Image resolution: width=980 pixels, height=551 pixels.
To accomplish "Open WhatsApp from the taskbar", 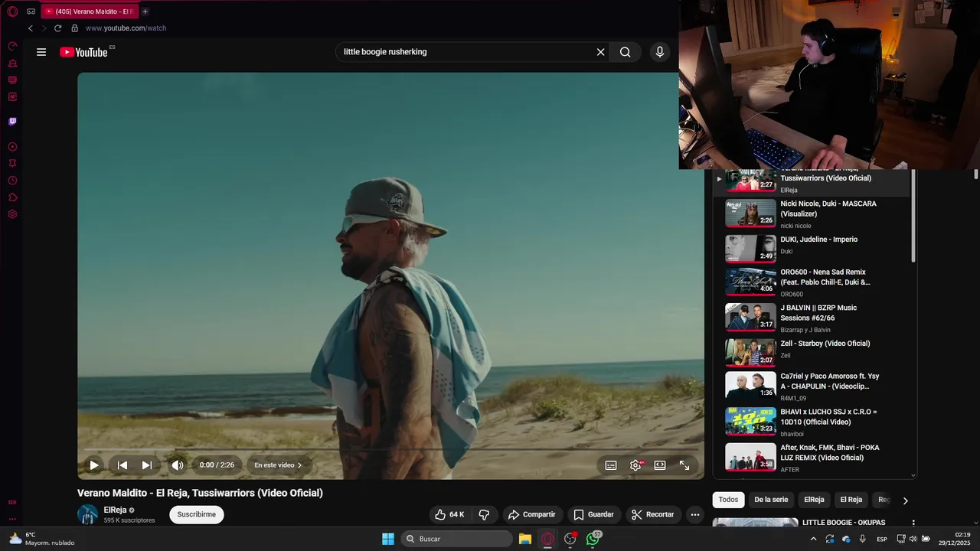I will [593, 539].
